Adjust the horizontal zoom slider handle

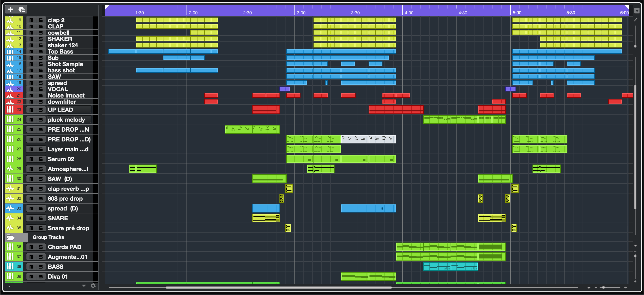click(x=603, y=288)
